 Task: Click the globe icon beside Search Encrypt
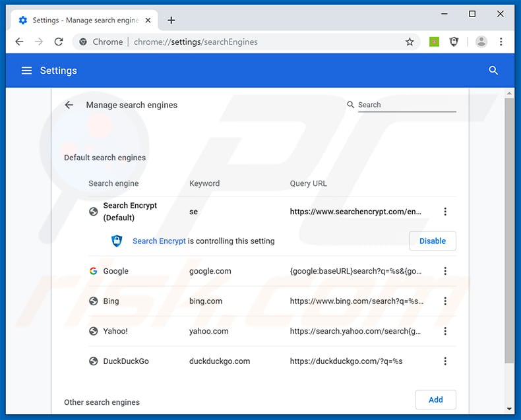tap(94, 212)
